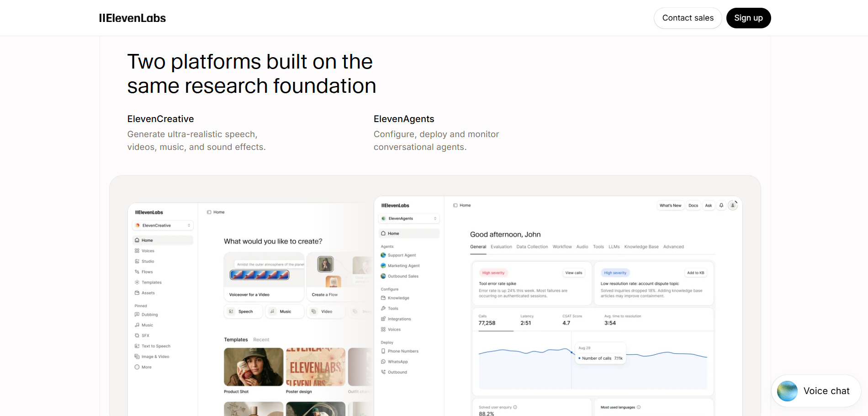Choose the Music creation button

285,311
